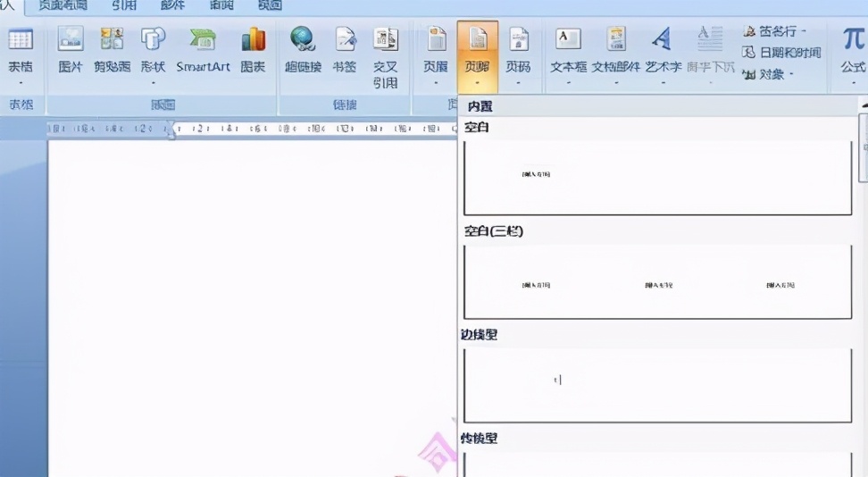Expand the arrow below 艺术字
The height and width of the screenshot is (477, 868).
[663, 83]
